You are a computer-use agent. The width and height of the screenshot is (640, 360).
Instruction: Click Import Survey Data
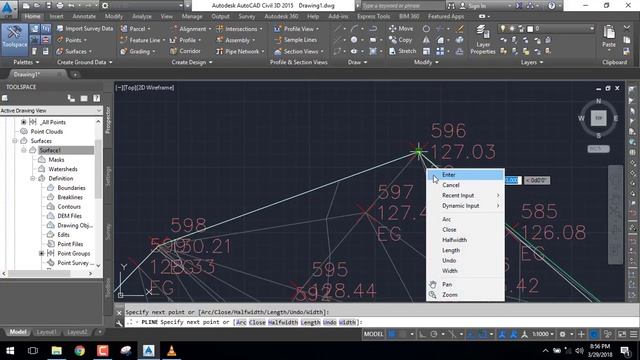(x=85, y=29)
